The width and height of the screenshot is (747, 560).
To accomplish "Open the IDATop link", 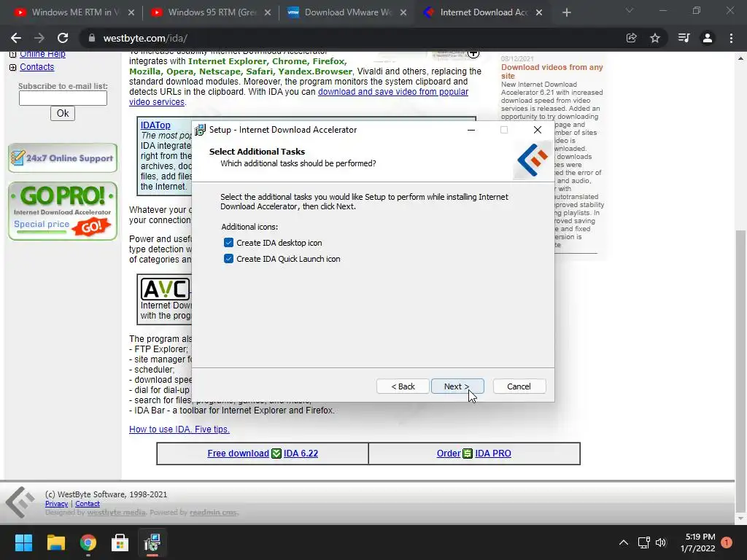I will pyautogui.click(x=155, y=125).
